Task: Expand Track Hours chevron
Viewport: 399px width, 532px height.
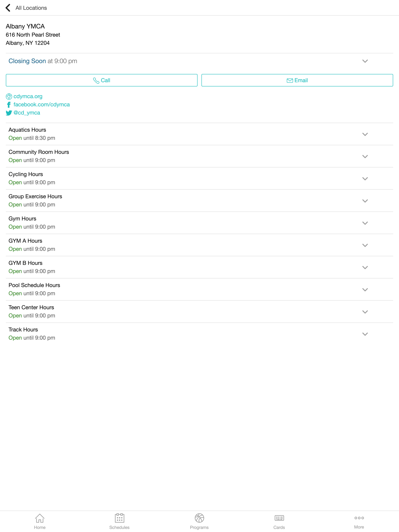Action: coord(365,334)
